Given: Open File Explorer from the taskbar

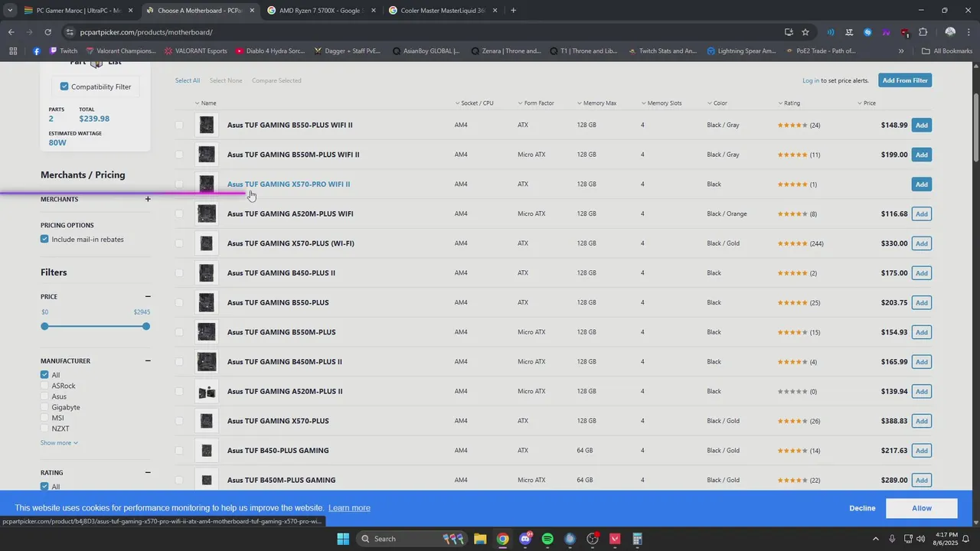Looking at the screenshot, I should (x=480, y=539).
